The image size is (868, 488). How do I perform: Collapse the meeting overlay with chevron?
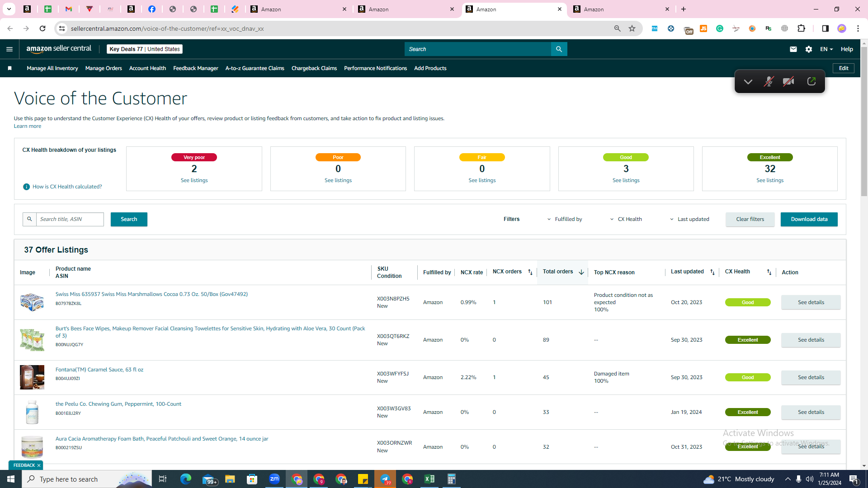[x=748, y=82]
